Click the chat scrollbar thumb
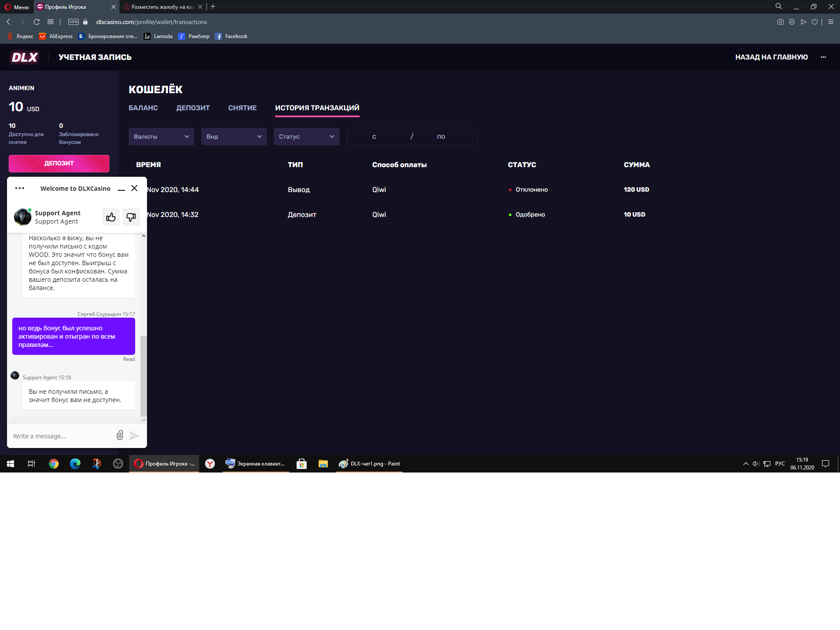The height and width of the screenshot is (630, 840). 143,375
